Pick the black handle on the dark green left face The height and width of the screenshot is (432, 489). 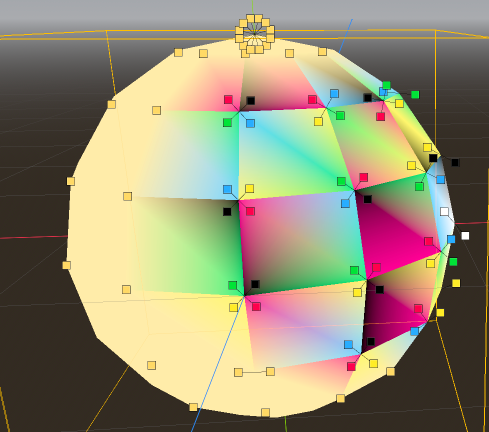227,212
